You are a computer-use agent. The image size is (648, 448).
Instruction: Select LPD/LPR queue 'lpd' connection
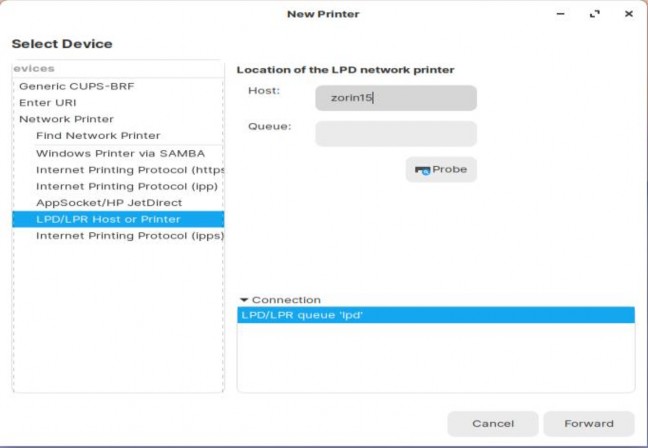click(x=435, y=315)
